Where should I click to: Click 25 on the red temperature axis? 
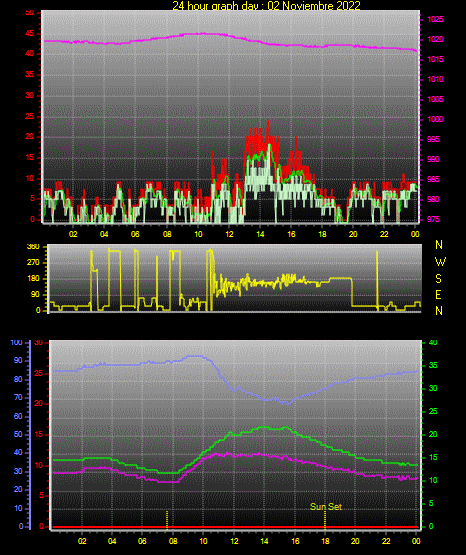click(39, 374)
